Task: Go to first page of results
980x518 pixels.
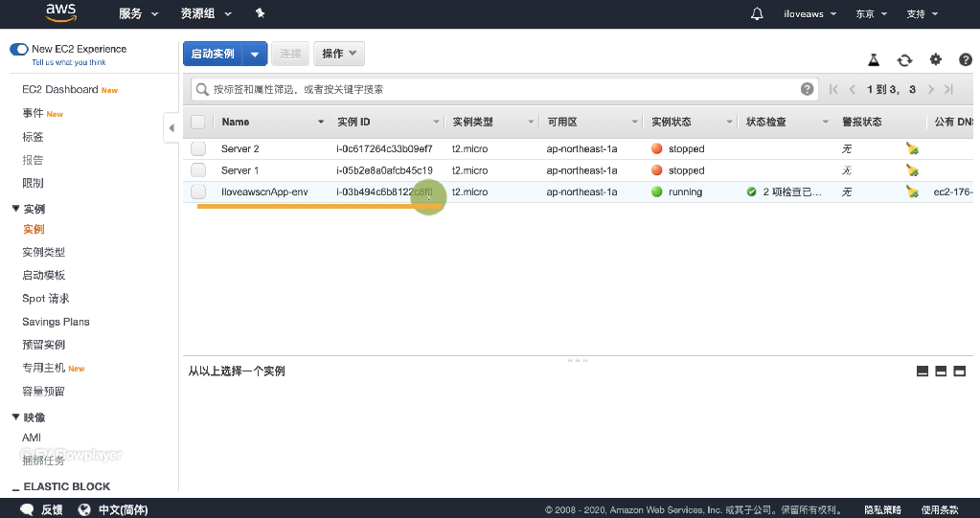Action: coord(833,89)
